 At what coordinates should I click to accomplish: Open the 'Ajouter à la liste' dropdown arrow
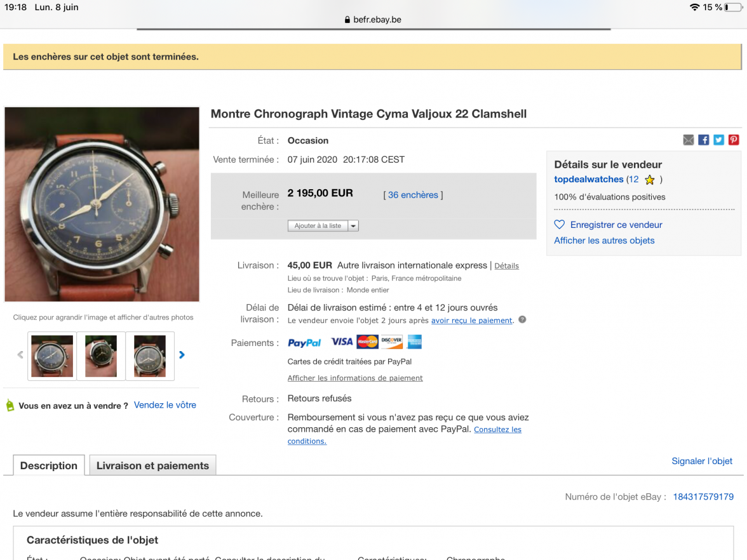pos(353,225)
